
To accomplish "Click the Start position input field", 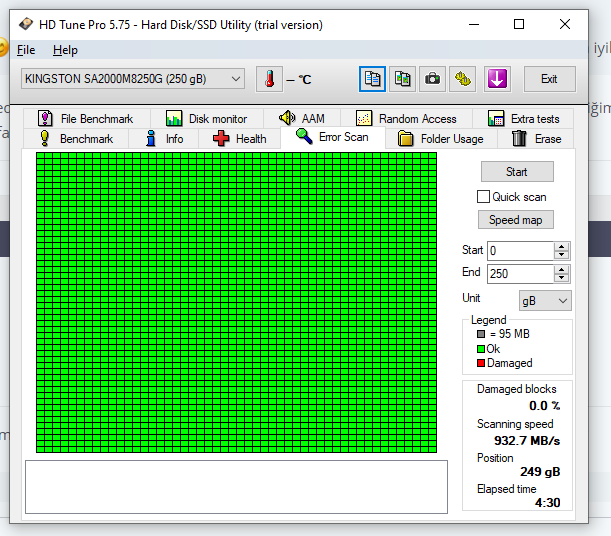I will (x=521, y=250).
